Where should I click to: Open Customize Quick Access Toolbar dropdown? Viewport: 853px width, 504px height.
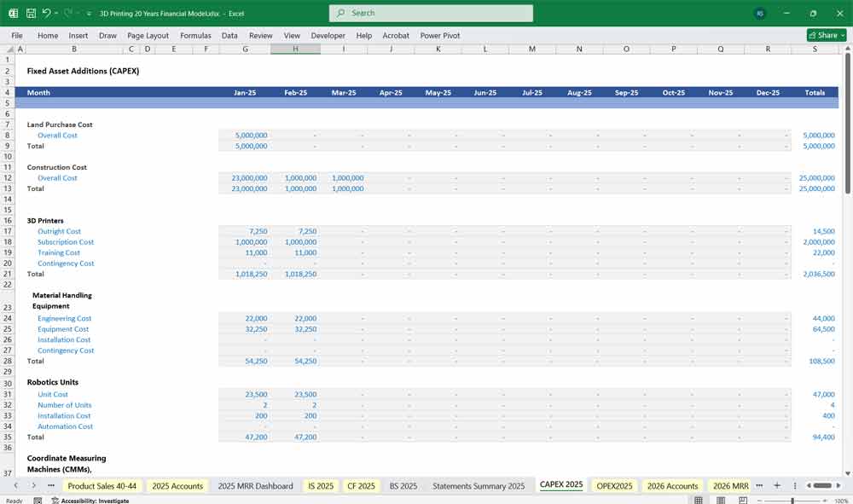point(89,14)
